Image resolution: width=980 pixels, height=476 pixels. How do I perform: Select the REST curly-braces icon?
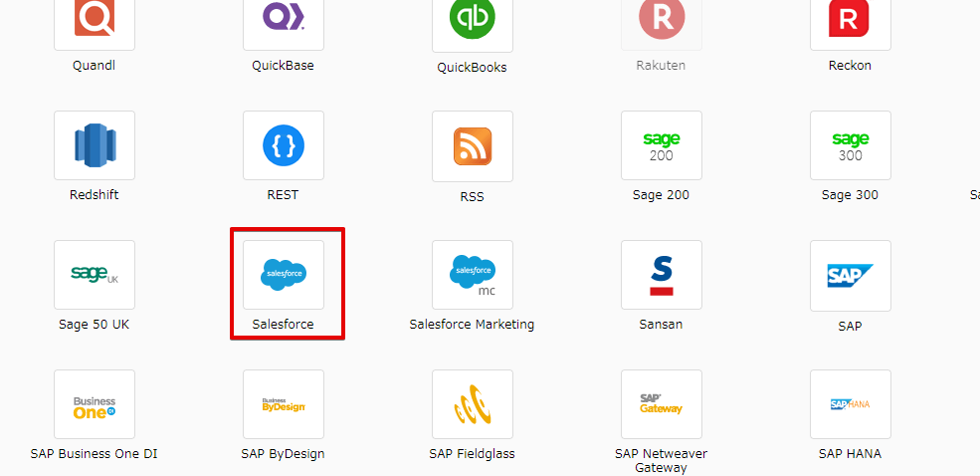(284, 145)
